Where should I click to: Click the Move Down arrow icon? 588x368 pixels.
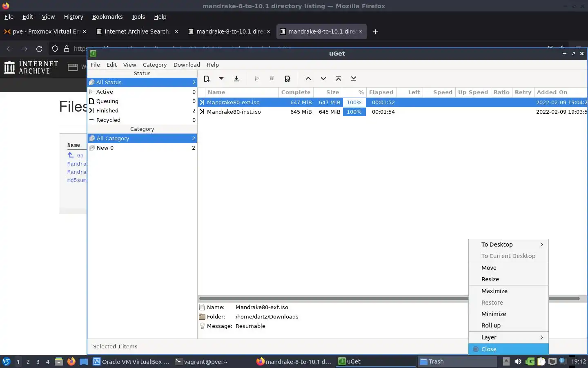point(323,79)
